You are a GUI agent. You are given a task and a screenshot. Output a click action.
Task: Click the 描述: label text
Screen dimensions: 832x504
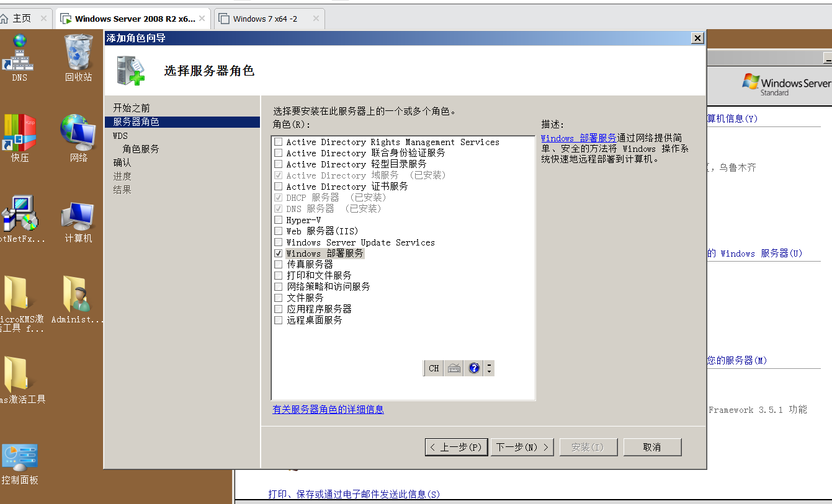click(552, 125)
